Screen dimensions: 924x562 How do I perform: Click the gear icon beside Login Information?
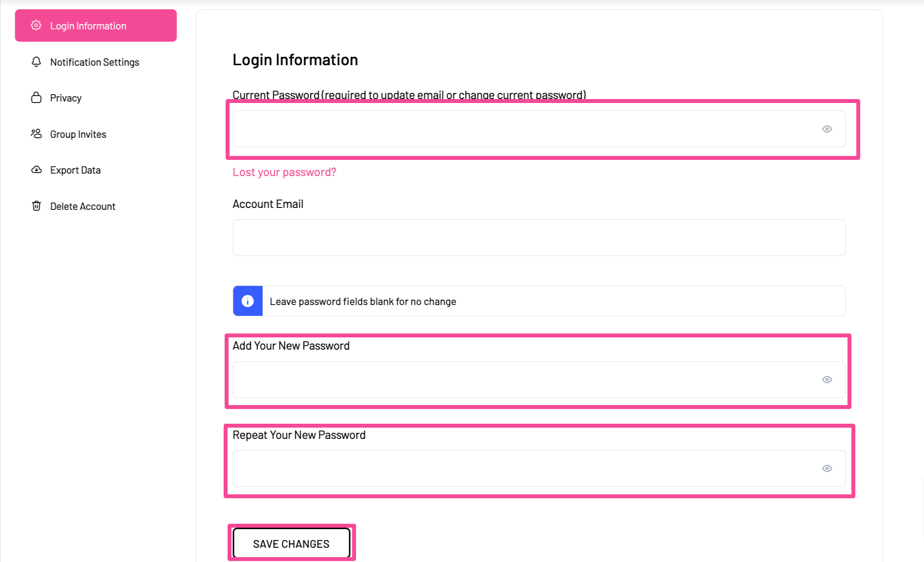point(36,26)
